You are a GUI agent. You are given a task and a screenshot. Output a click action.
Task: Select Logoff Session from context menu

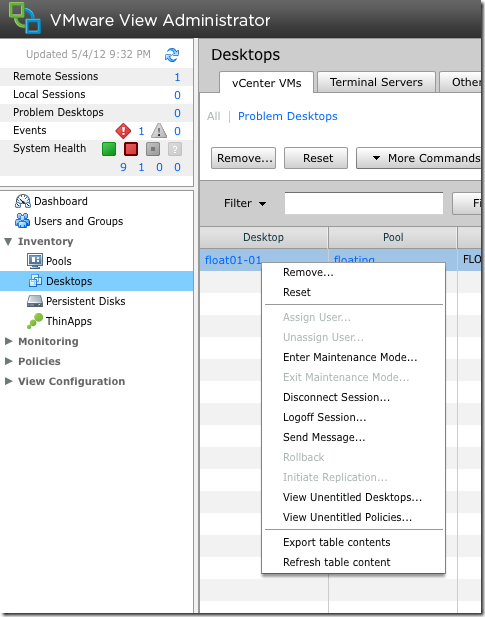[x=325, y=417]
